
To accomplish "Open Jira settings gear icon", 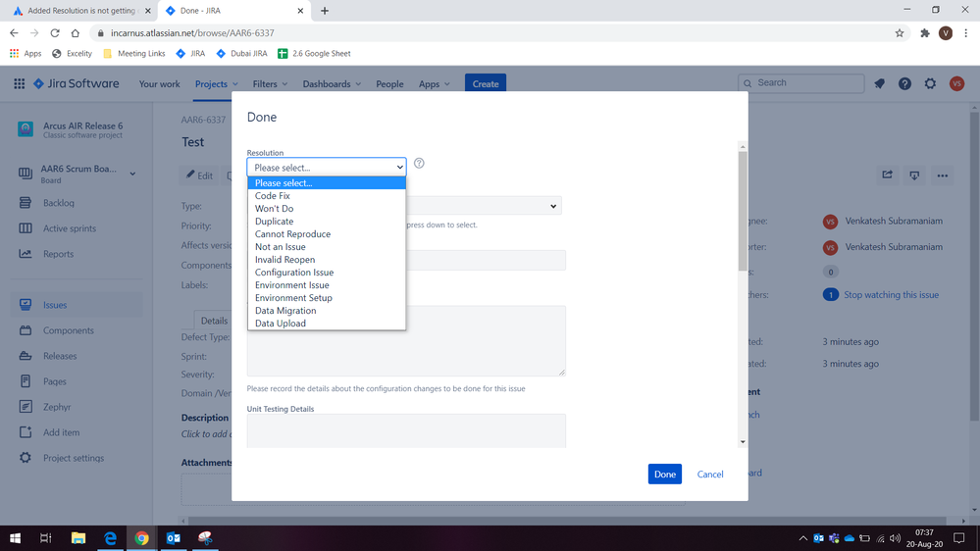I will (x=930, y=83).
